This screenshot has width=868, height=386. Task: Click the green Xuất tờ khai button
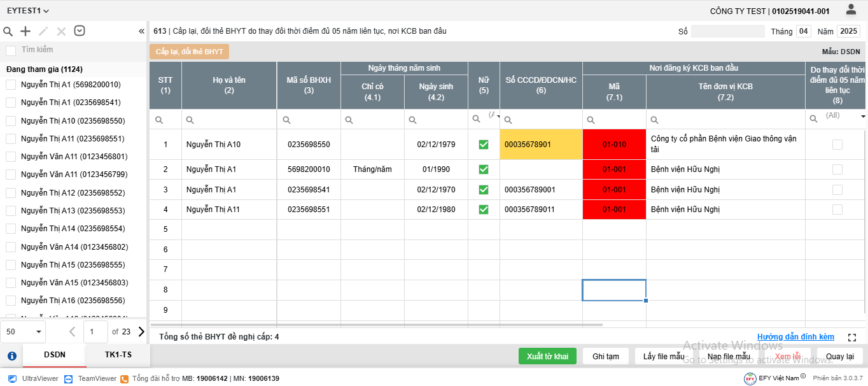[x=547, y=356]
